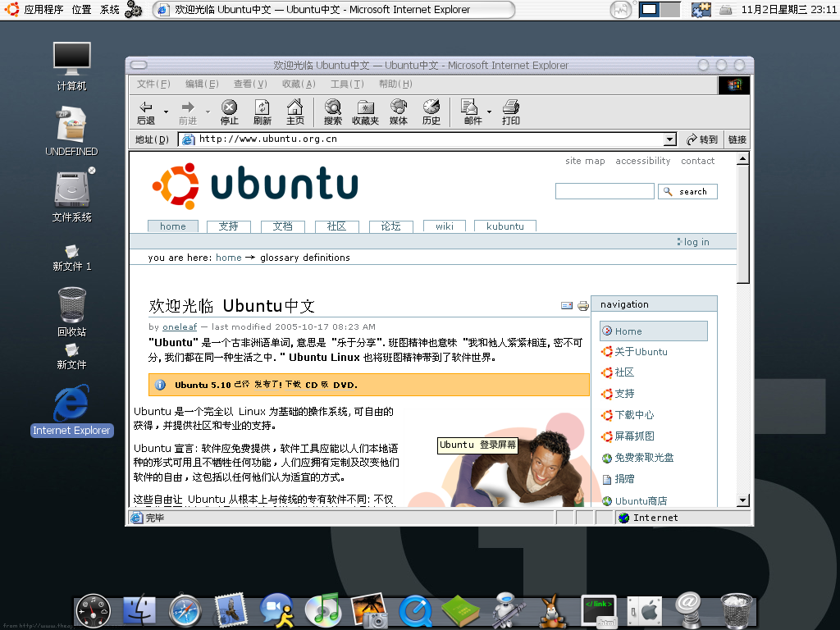
Task: Open the Mail stamp icon in the dock
Action: [231, 609]
